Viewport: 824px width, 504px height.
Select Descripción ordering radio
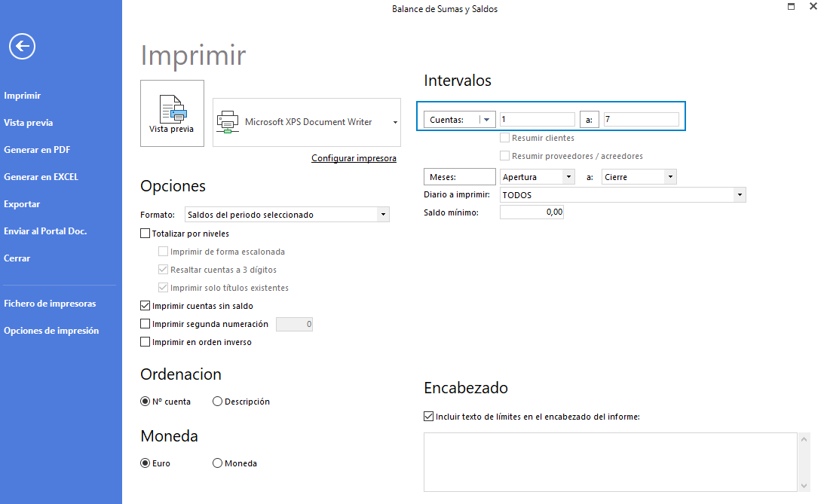[218, 401]
